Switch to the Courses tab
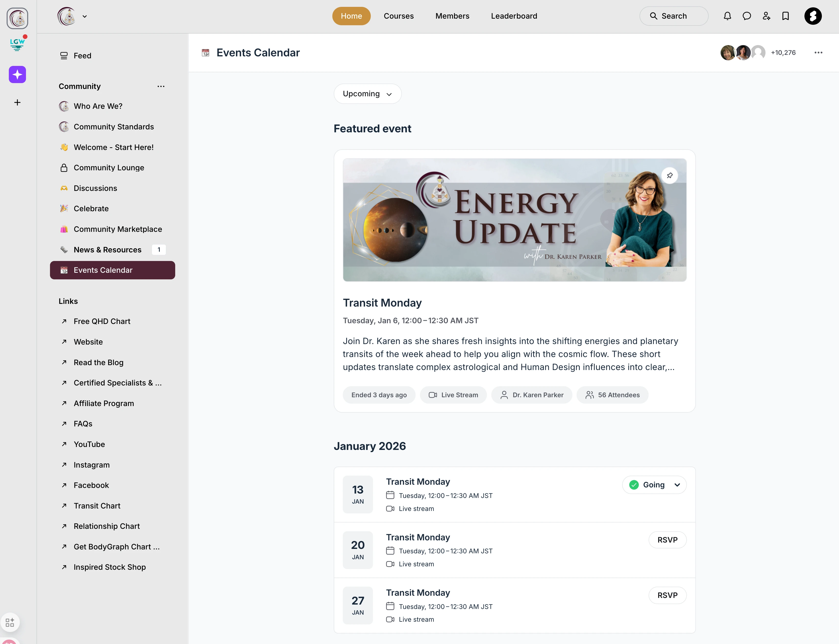Viewport: 839px width, 644px height. click(x=399, y=16)
